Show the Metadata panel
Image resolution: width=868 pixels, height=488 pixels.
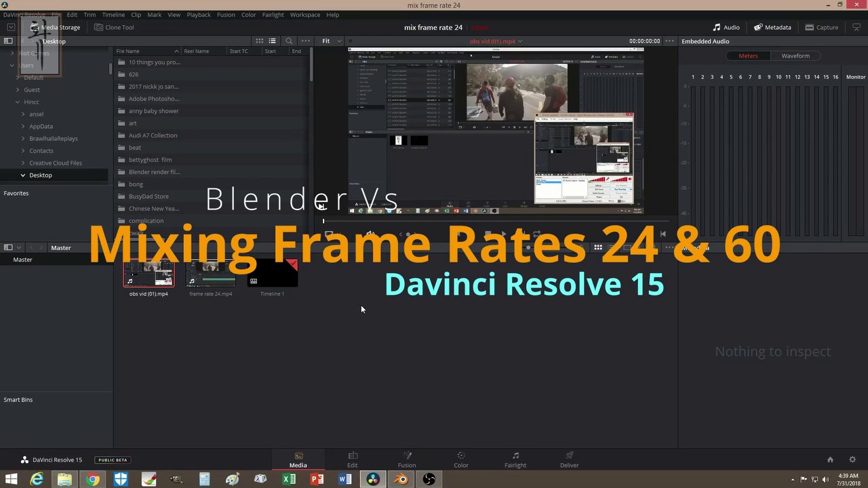(772, 27)
